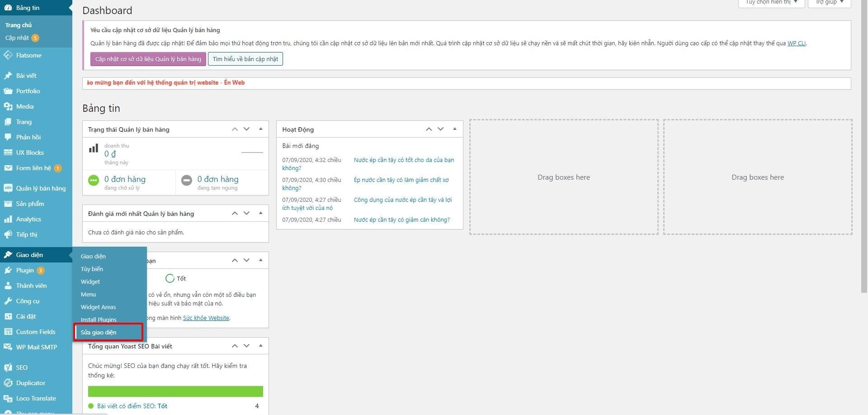Click the Duplicator gear icon

(x=8, y=383)
